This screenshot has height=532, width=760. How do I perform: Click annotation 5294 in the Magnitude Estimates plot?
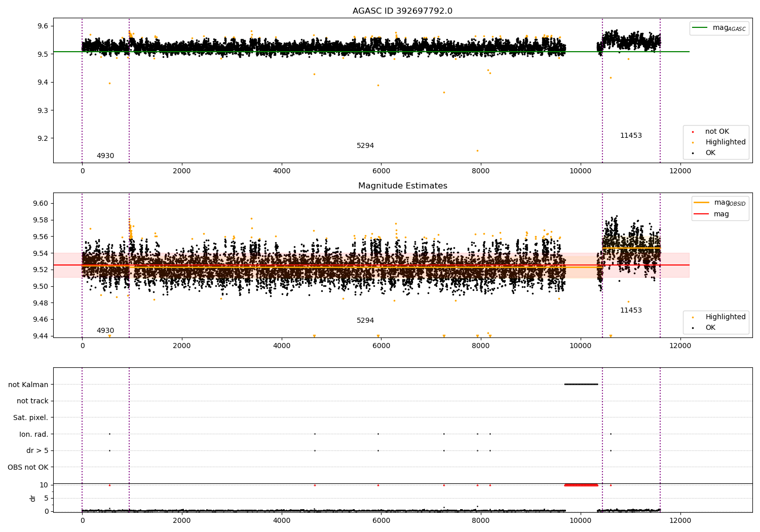point(365,321)
